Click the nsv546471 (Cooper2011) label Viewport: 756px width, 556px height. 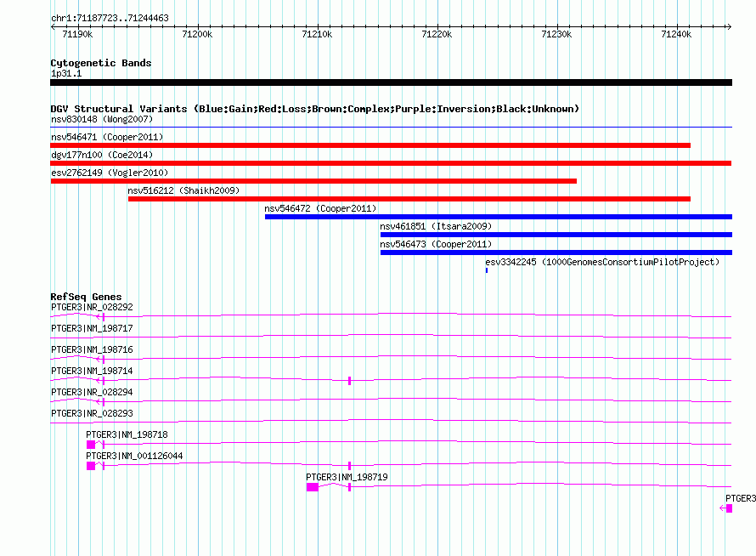click(107, 137)
